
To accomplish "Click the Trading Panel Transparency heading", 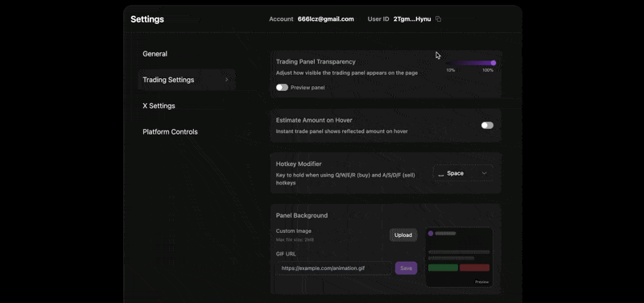I will click(x=316, y=62).
